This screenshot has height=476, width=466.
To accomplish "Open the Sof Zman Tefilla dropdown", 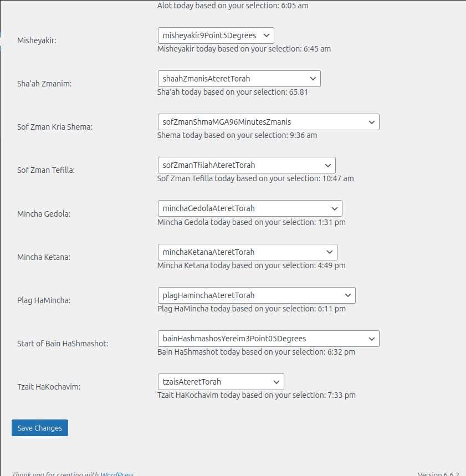I will [x=247, y=165].
